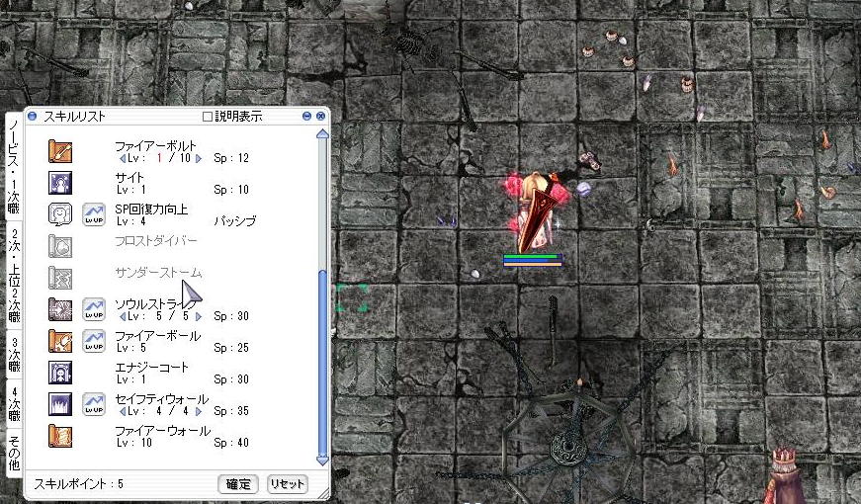Increase ファイアーボルト level with right arrow
The width and height of the screenshot is (861, 504).
tap(199, 158)
